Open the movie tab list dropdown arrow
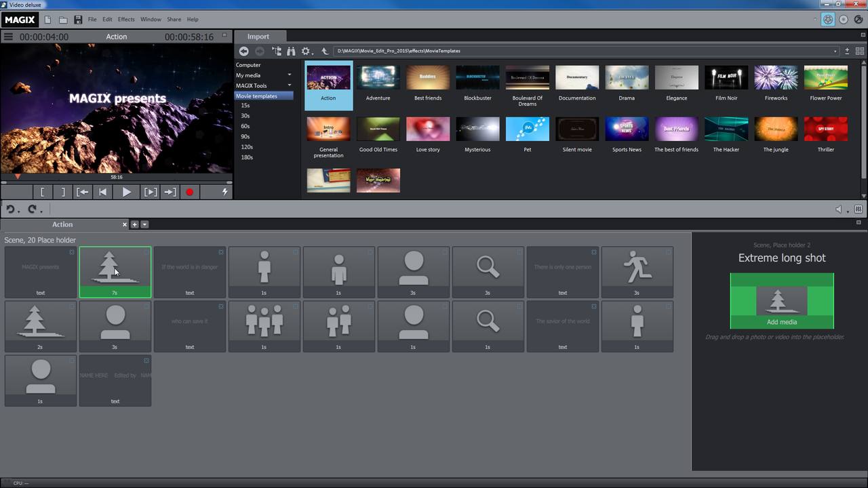The image size is (868, 488). coord(144,224)
